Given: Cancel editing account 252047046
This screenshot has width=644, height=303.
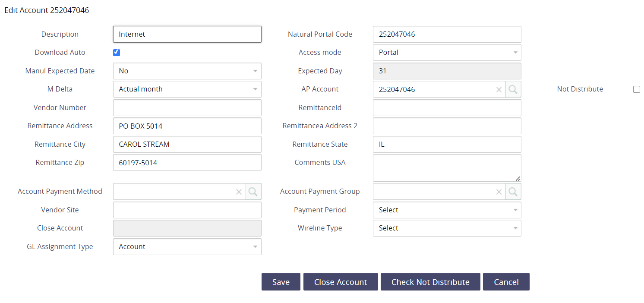Looking at the screenshot, I should point(506,281).
